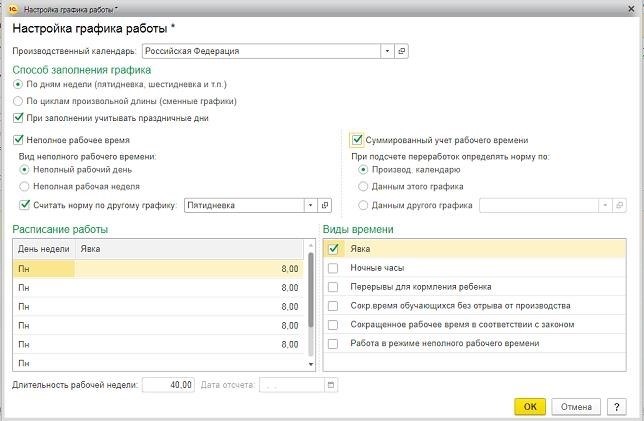Click the open icon beside Производственный календарь field
This screenshot has width=644, height=421.
[402, 50]
